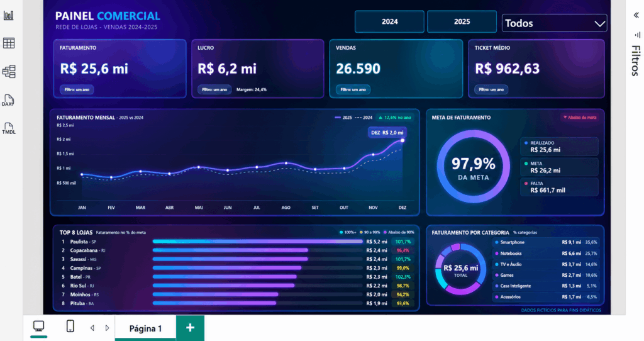Add a new page with plus button

pyautogui.click(x=190, y=328)
